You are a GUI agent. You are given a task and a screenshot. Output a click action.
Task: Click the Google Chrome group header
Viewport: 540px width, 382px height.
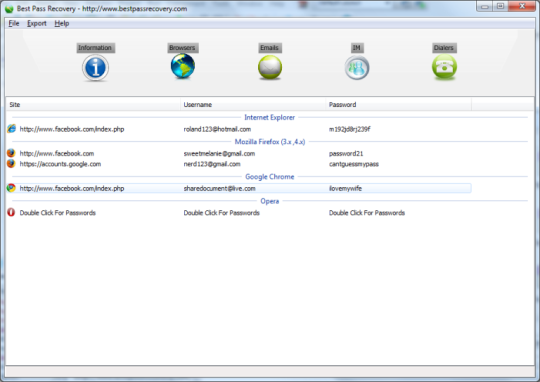tap(270, 177)
